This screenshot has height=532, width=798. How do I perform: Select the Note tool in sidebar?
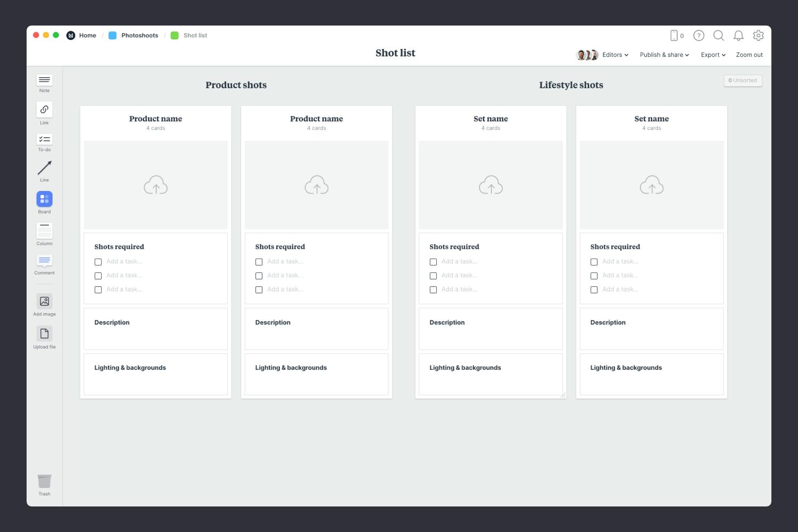coord(44,80)
